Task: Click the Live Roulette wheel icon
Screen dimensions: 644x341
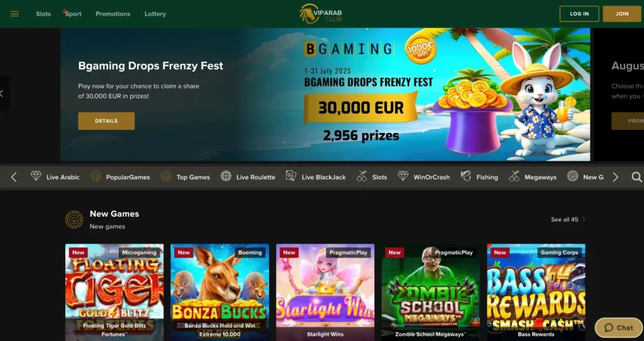Action: pyautogui.click(x=226, y=176)
